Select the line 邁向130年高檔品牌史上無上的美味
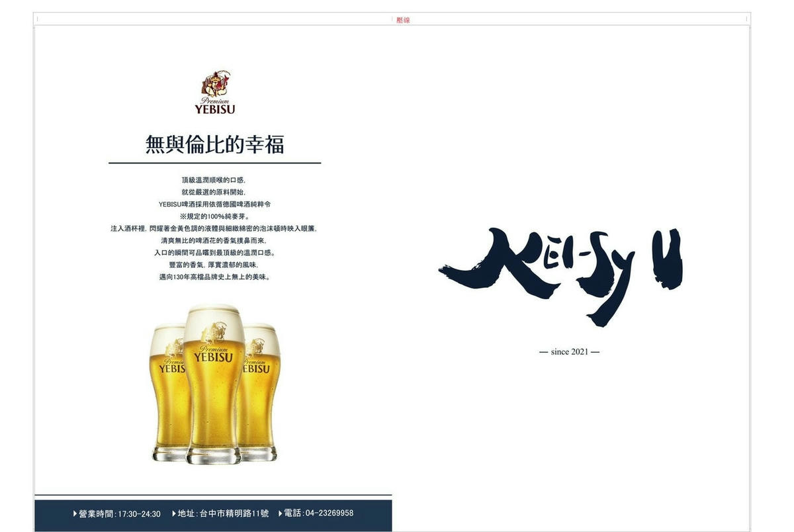The image size is (794, 532). 214,277
